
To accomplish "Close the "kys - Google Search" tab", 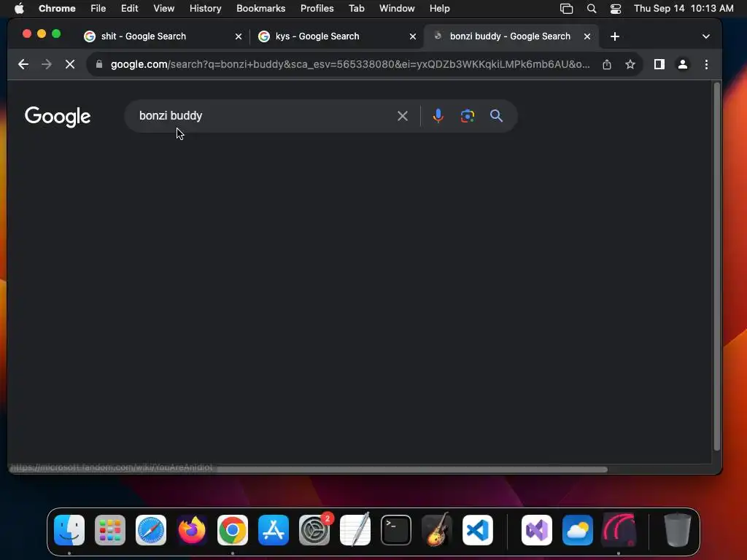I will [x=413, y=36].
